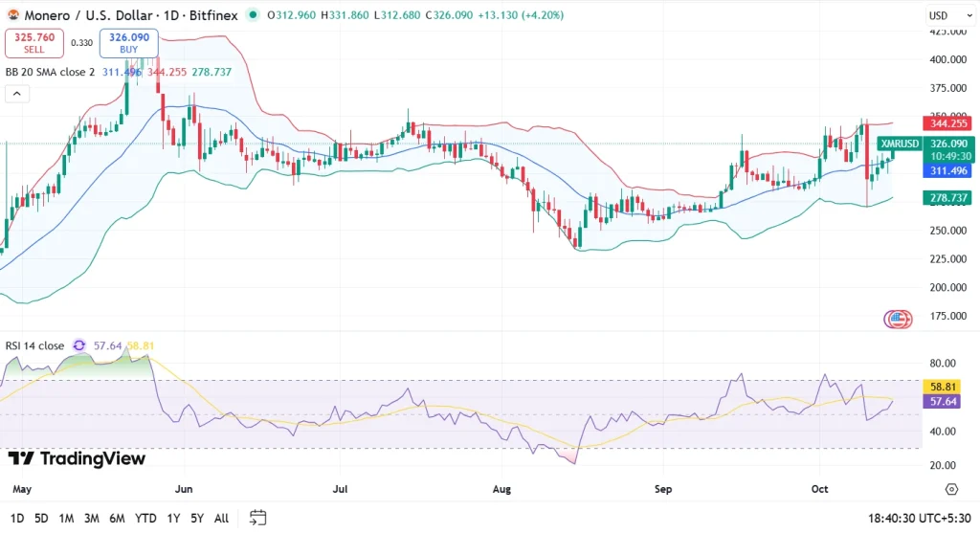Switch to the 6M time range

(117, 518)
